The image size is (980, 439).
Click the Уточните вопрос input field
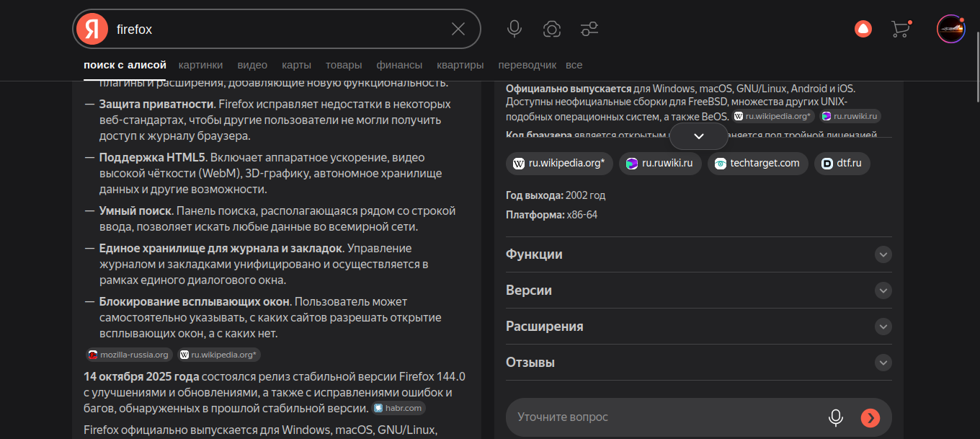[663, 417]
